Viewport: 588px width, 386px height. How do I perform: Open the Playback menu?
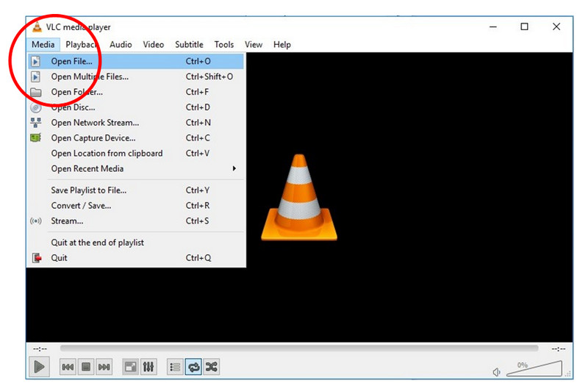[81, 45]
